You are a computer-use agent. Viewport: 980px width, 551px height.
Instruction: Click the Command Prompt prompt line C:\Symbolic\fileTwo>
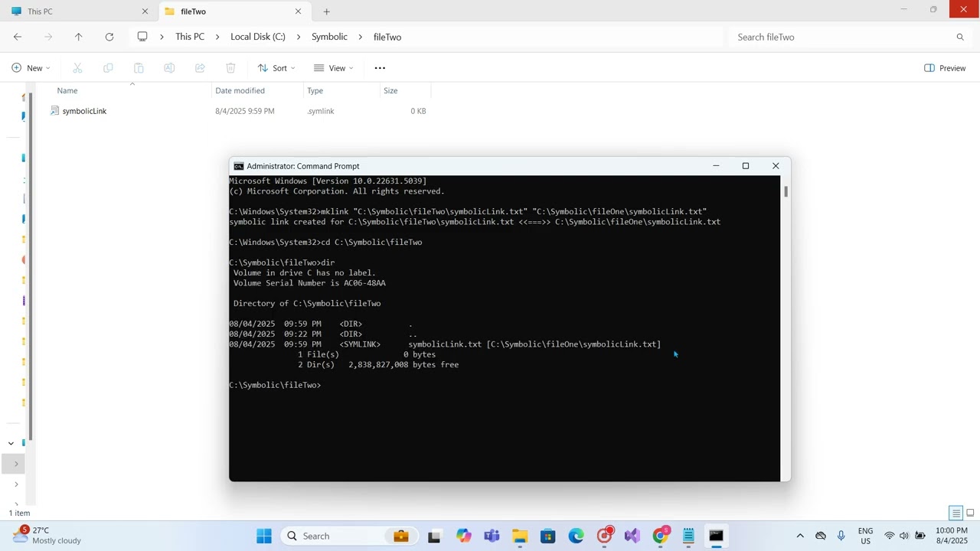click(275, 385)
